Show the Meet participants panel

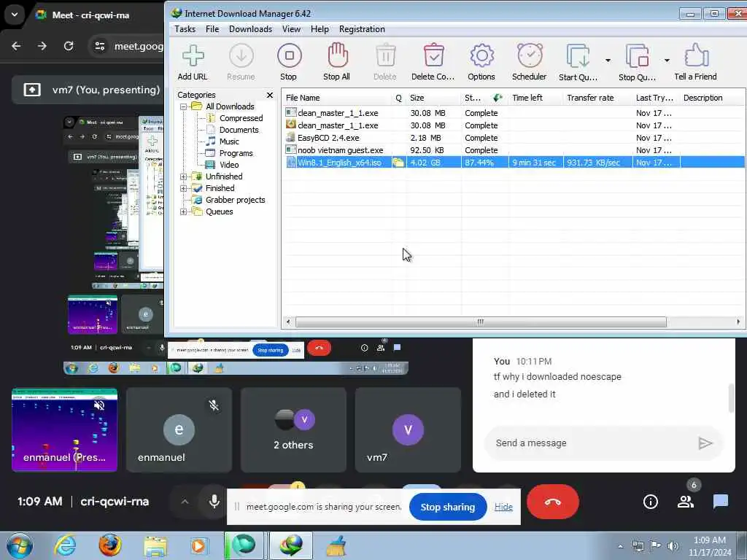pos(686,502)
